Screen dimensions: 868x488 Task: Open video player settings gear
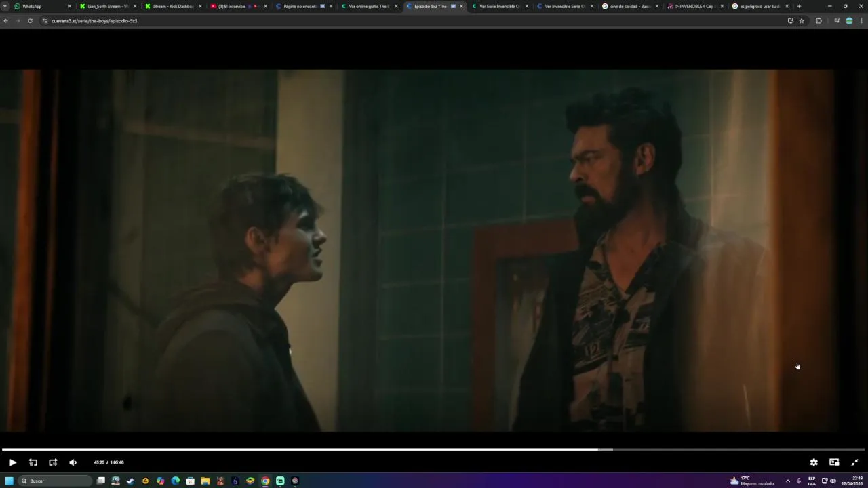click(x=814, y=462)
